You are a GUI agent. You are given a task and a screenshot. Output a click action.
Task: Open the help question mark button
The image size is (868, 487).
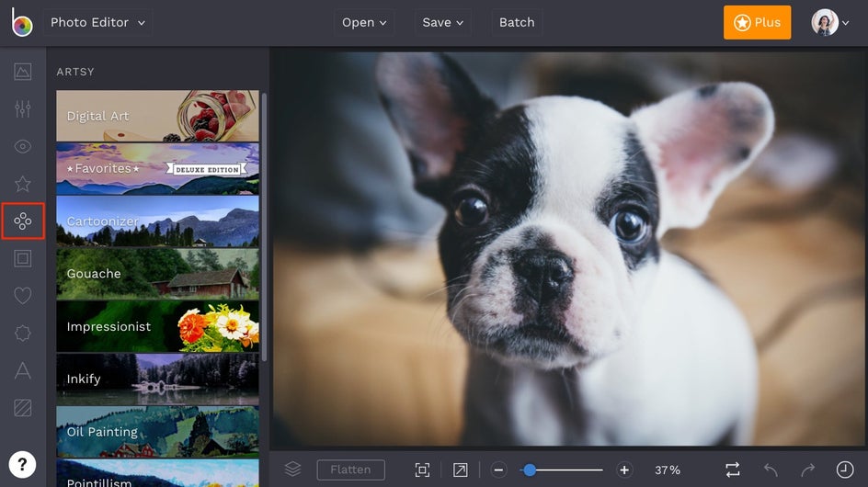click(22, 464)
